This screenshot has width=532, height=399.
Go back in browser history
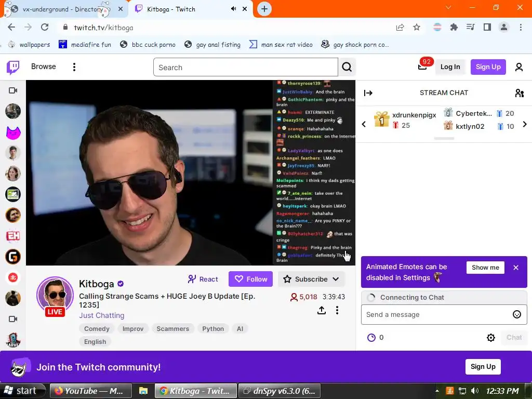click(11, 27)
